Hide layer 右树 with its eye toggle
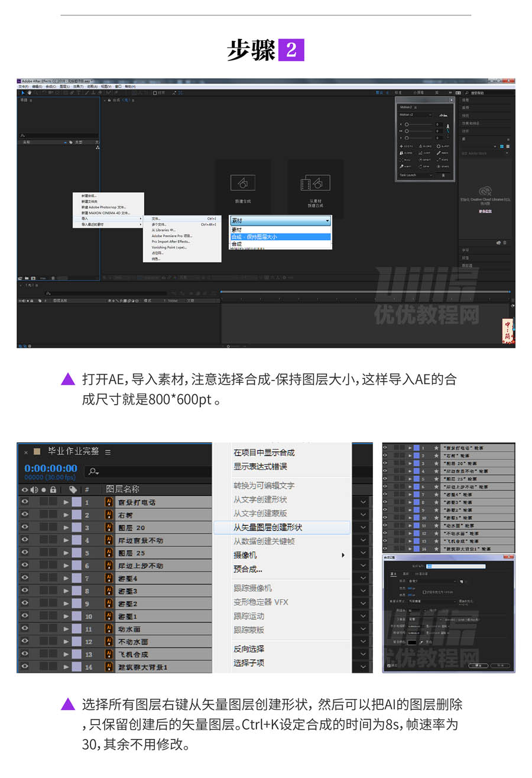Screen dimensions: 532x778 click(25, 515)
